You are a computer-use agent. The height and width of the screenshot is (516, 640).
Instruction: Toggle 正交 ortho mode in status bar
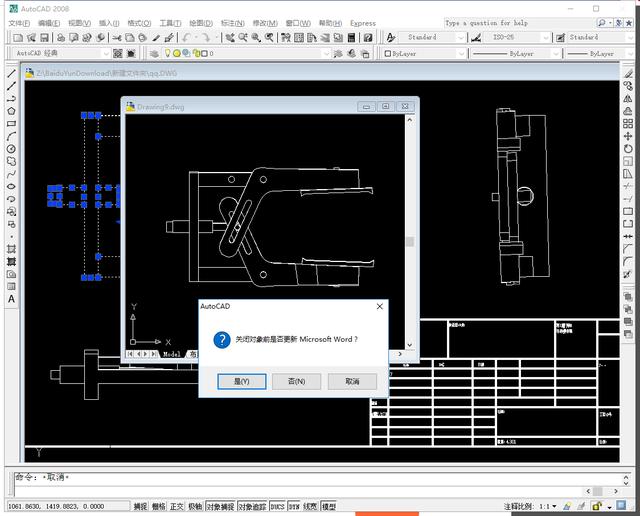177,506
